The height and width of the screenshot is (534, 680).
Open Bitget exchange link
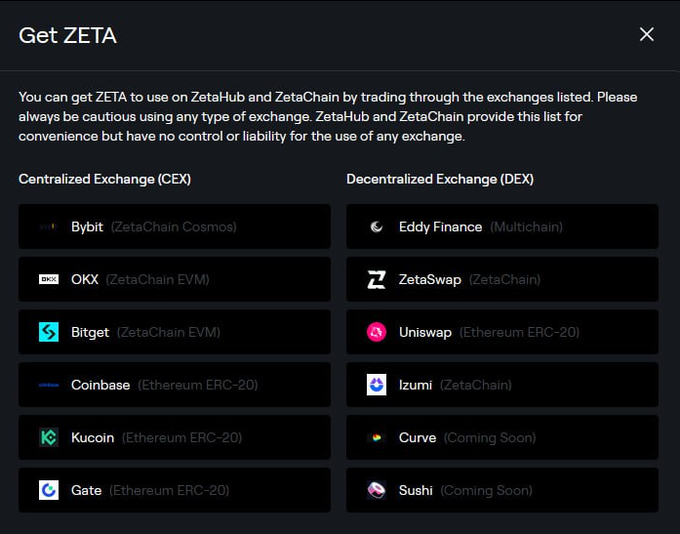click(174, 332)
